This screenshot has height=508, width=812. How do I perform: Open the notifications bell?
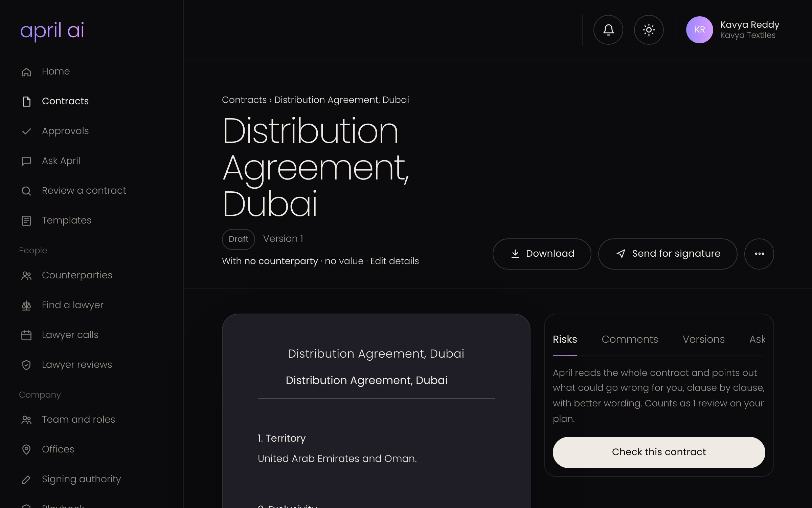coord(608,30)
